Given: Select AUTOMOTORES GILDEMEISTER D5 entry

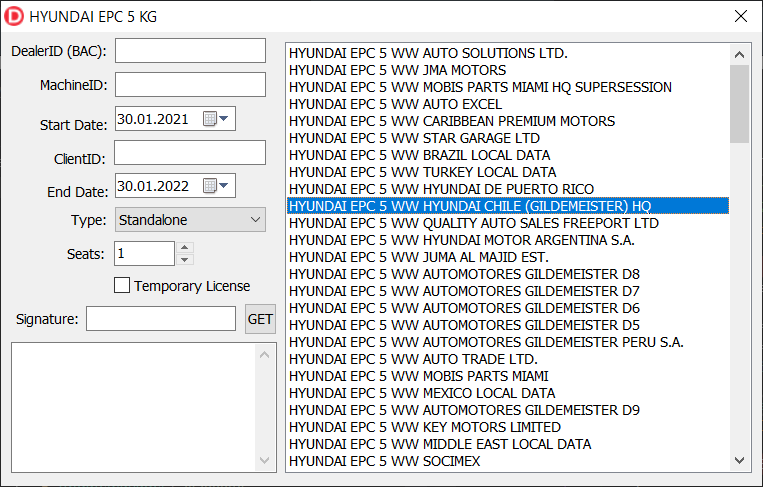Looking at the screenshot, I should tap(508, 325).
